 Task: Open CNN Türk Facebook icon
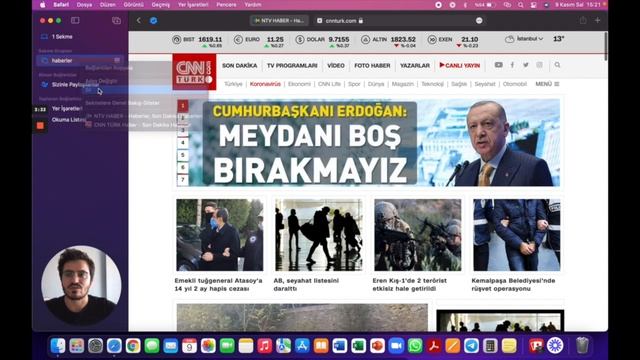(x=512, y=65)
